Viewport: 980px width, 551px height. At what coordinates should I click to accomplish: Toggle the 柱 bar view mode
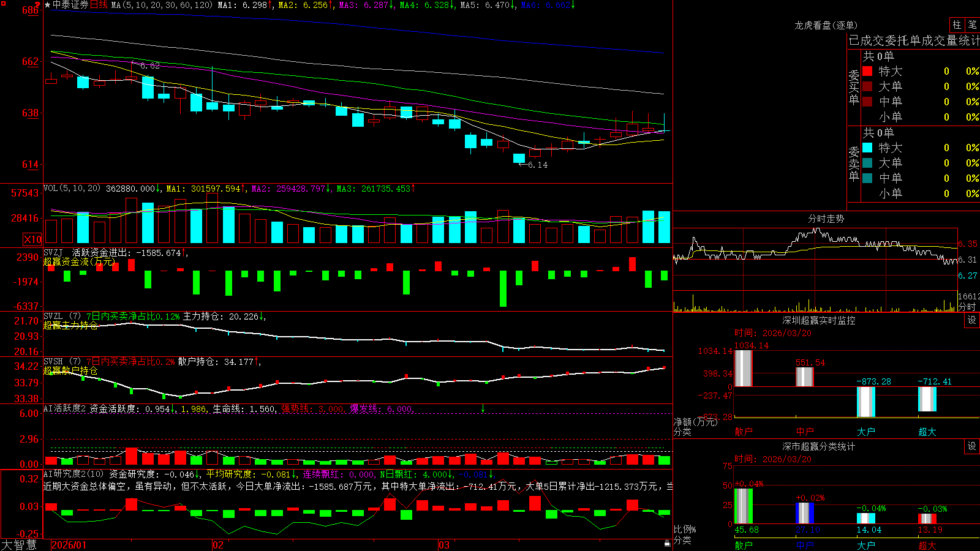tap(957, 24)
